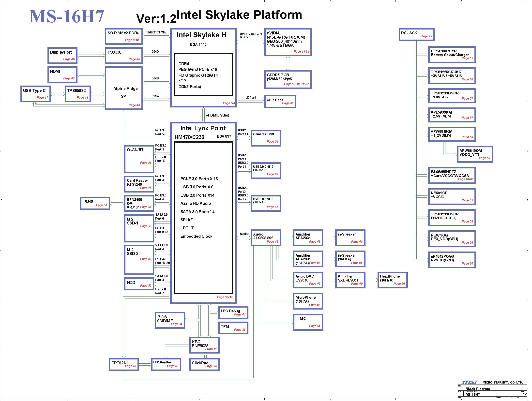This screenshot has width=532, height=401.
Task: Select the ClickPad block
Action: [x=204, y=364]
